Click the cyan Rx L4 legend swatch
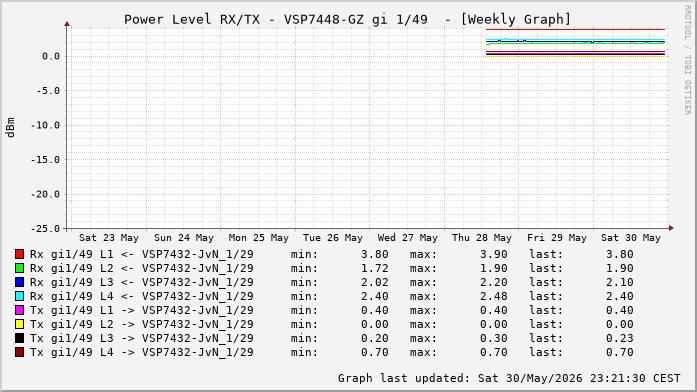Screen dimensions: 697x392 coord(19,296)
